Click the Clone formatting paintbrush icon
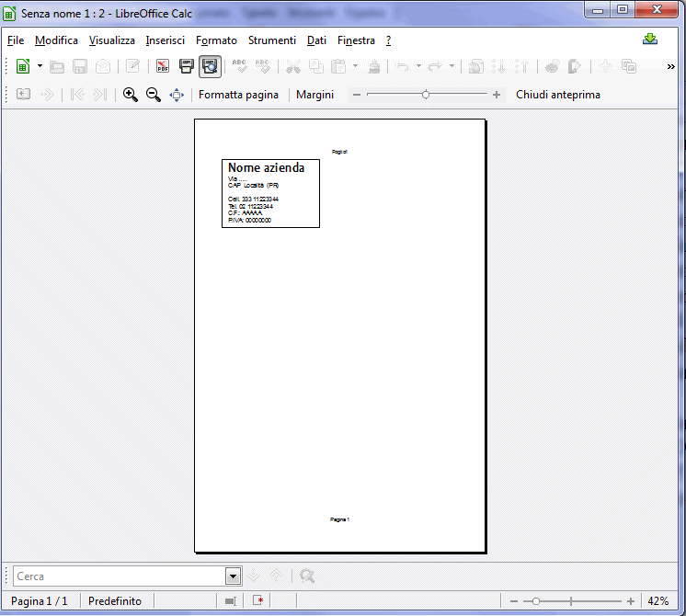Viewport: 686px width, 616px height. [x=374, y=66]
